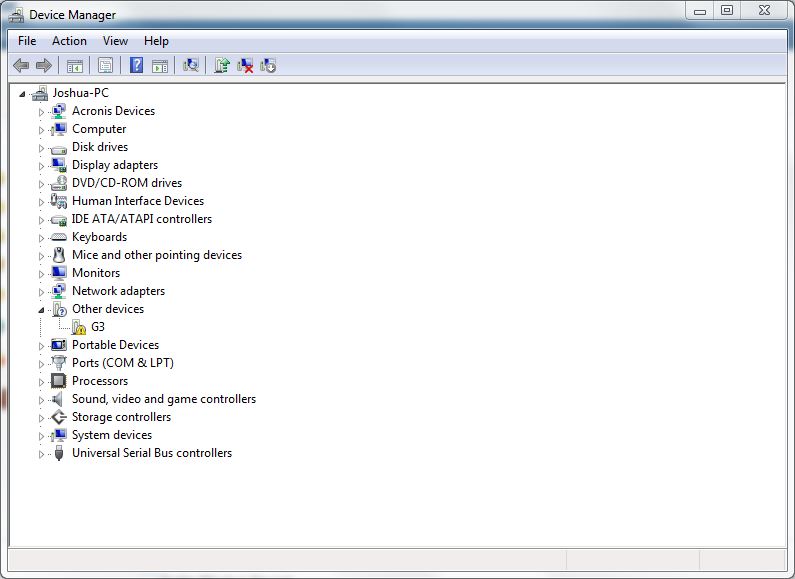Select the Ports (COM & LPT) label
The image size is (795, 579).
(x=123, y=363)
